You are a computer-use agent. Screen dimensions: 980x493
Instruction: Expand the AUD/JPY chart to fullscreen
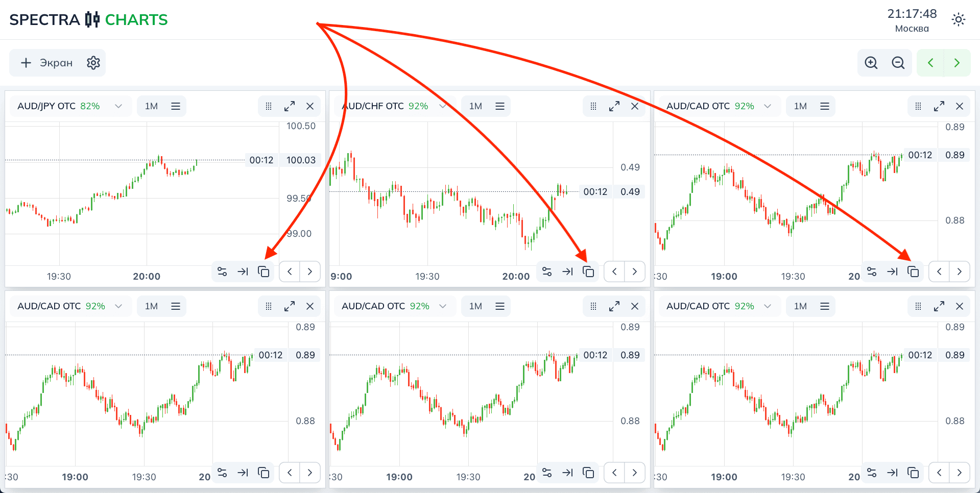coord(290,106)
